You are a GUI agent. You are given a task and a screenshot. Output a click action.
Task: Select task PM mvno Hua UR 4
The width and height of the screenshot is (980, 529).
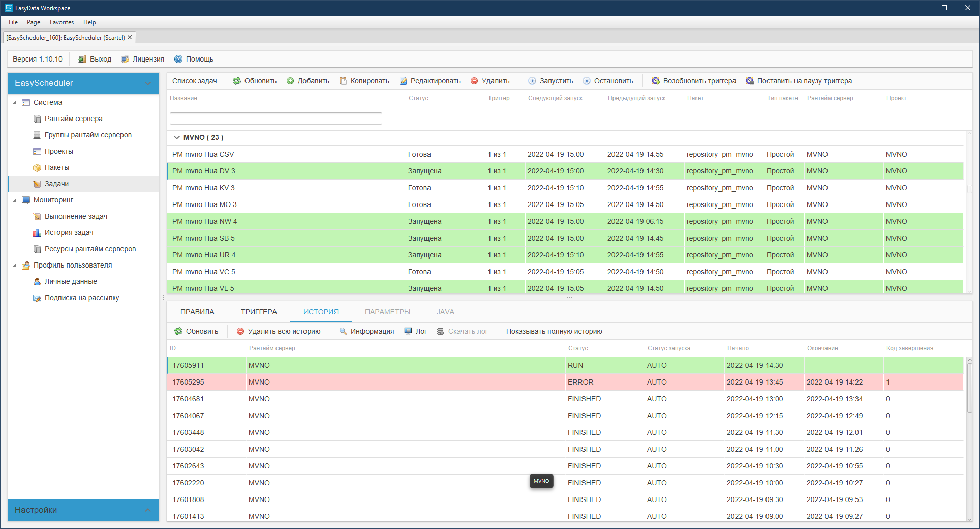click(x=565, y=255)
